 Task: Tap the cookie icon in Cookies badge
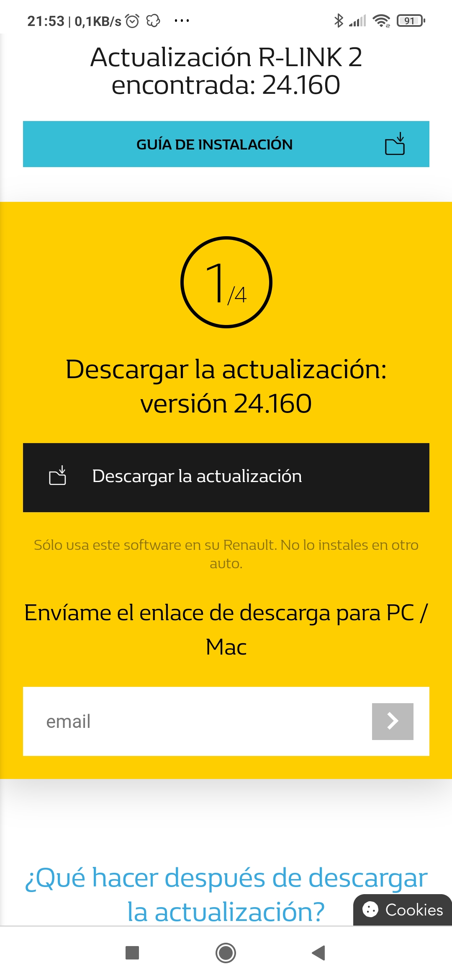(370, 910)
